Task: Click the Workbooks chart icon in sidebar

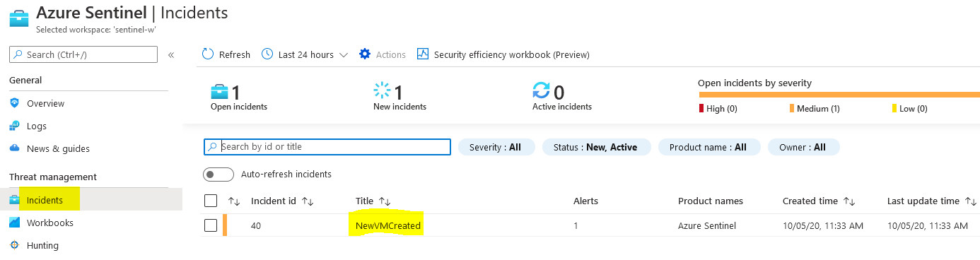Action: click(x=15, y=223)
